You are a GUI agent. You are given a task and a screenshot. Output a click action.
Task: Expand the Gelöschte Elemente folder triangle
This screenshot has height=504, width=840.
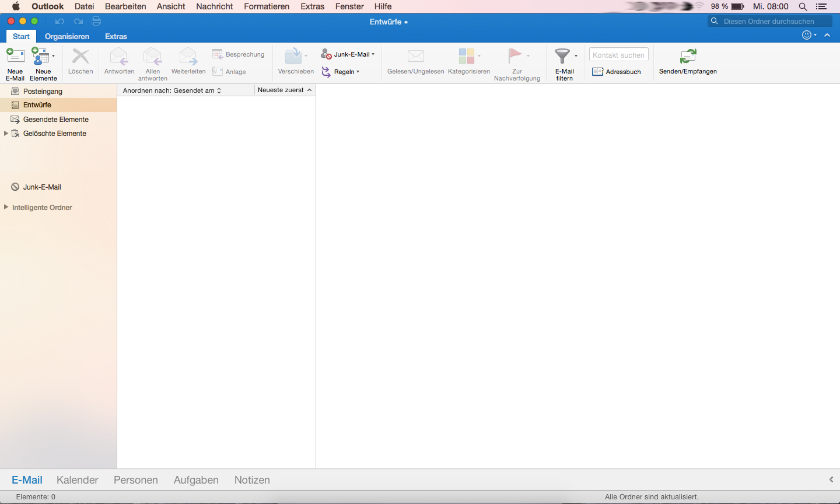(6, 134)
